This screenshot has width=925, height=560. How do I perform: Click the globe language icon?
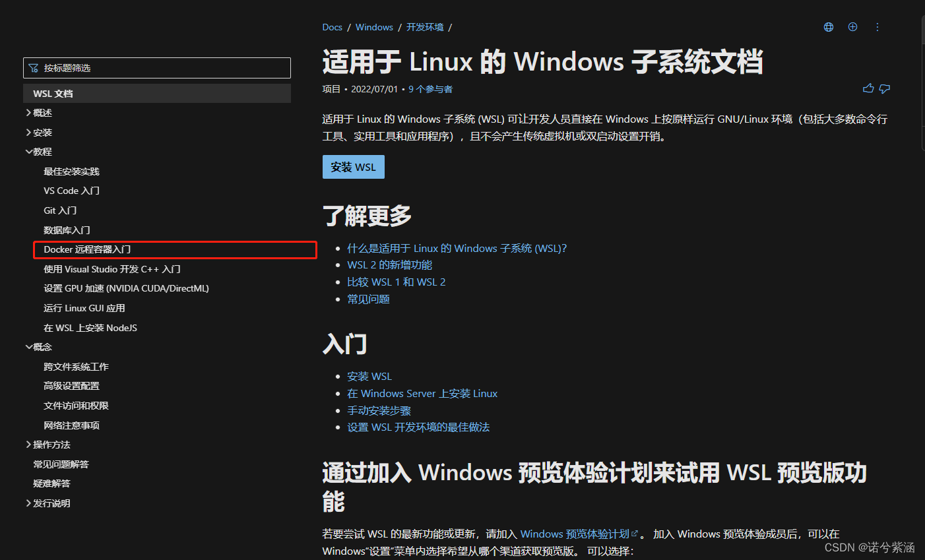pyautogui.click(x=829, y=27)
